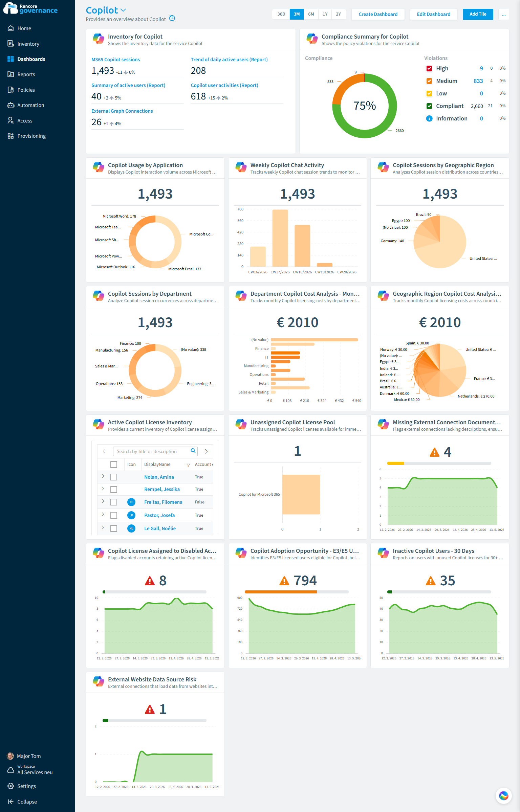Click the Policies sidebar icon
The height and width of the screenshot is (812, 520).
click(10, 90)
